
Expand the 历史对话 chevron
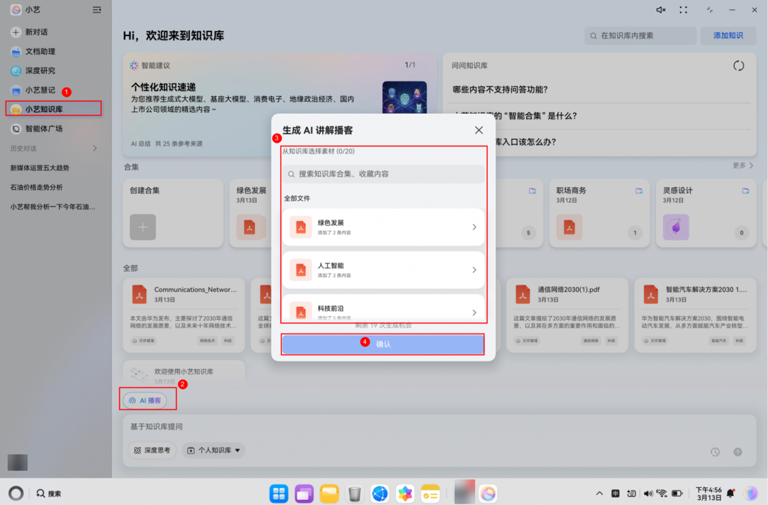95,148
